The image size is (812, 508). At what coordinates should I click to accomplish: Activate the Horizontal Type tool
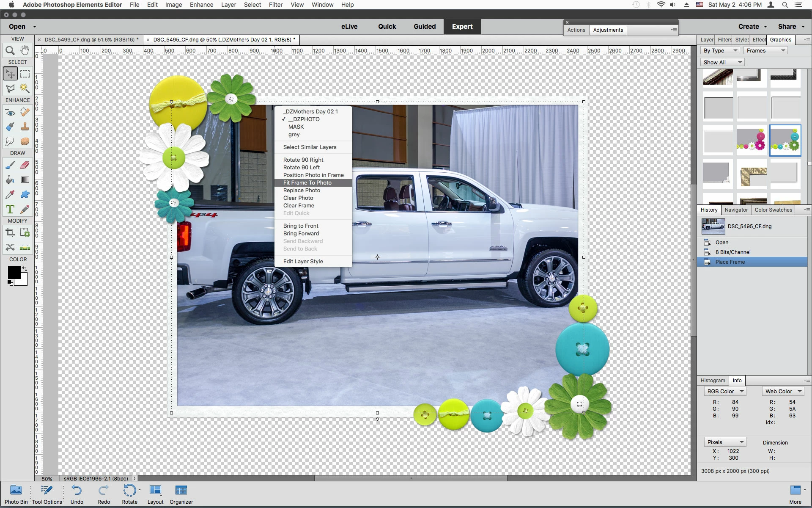(10, 209)
